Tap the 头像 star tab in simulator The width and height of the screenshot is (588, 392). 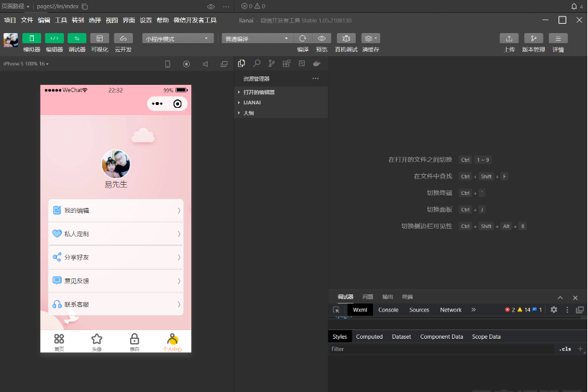pyautogui.click(x=96, y=341)
